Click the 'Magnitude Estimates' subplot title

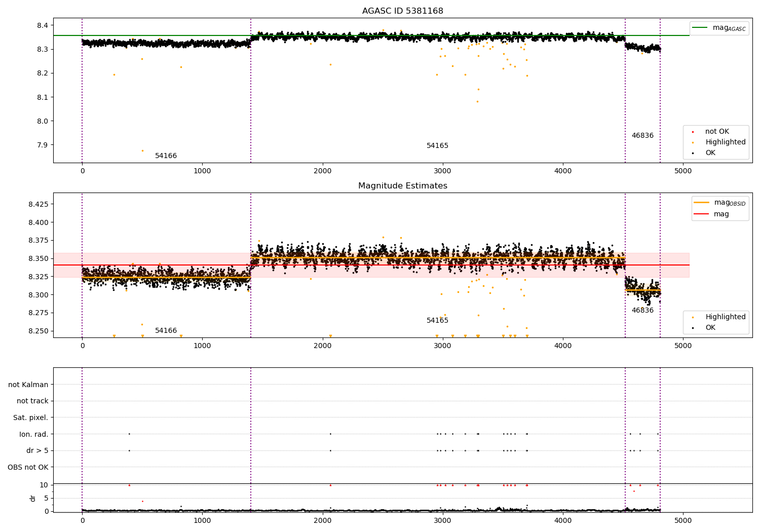(402, 185)
